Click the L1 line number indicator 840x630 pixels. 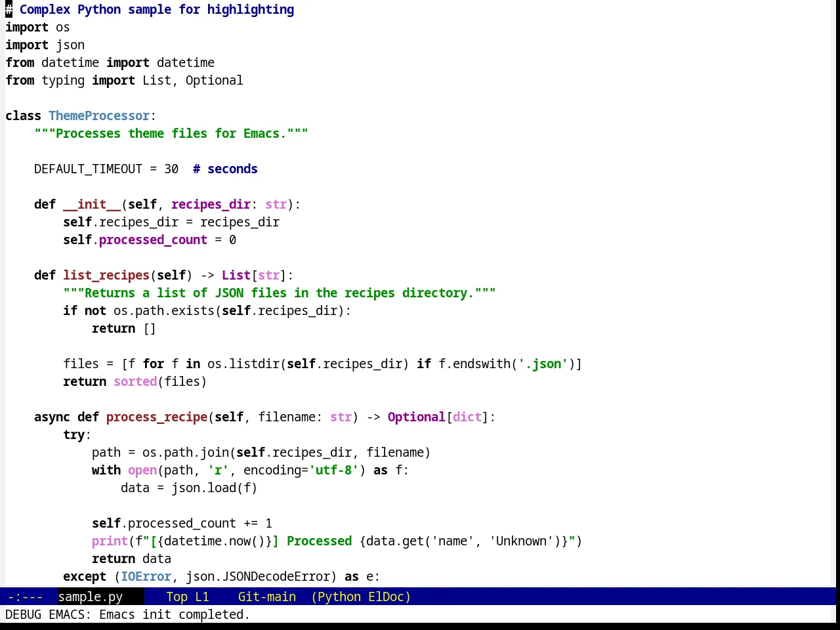pos(202,597)
